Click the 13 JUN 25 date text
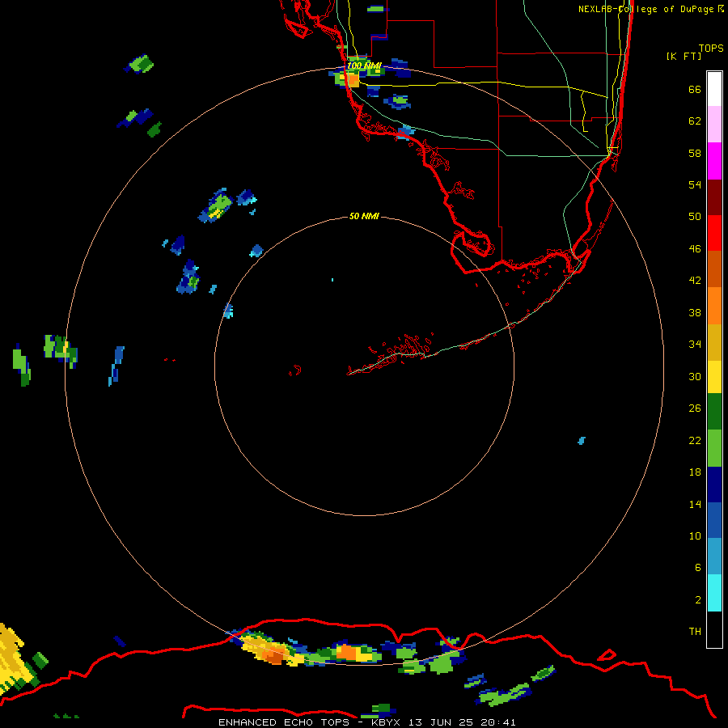 click(441, 722)
